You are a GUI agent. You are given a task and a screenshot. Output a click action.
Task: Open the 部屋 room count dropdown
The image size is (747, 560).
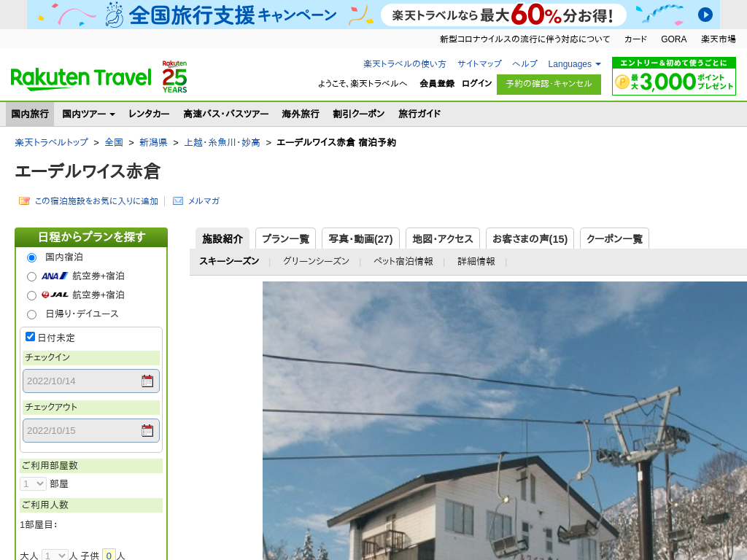[33, 484]
